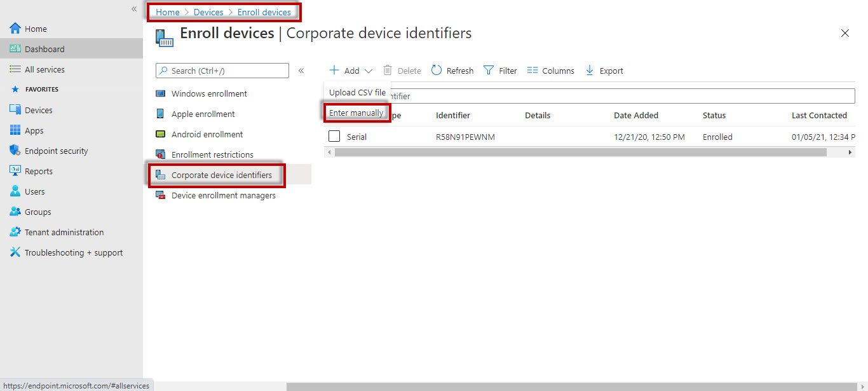Export the corporate device identifiers

(603, 70)
